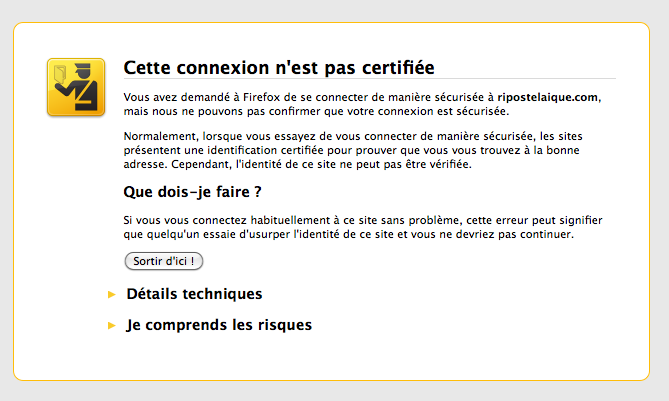Image resolution: width=669 pixels, height=401 pixels.
Task: Click the Sortir d'ici ! button
Action: (164, 261)
